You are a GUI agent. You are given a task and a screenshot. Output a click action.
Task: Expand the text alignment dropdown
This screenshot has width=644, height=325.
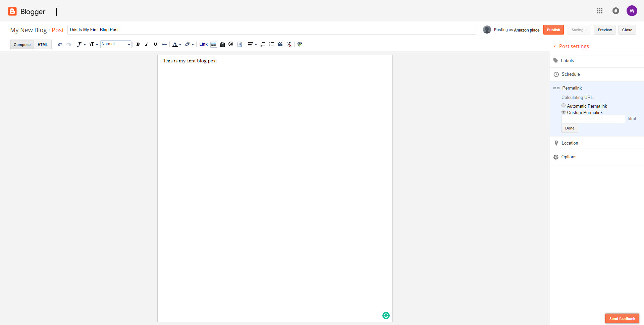click(252, 44)
